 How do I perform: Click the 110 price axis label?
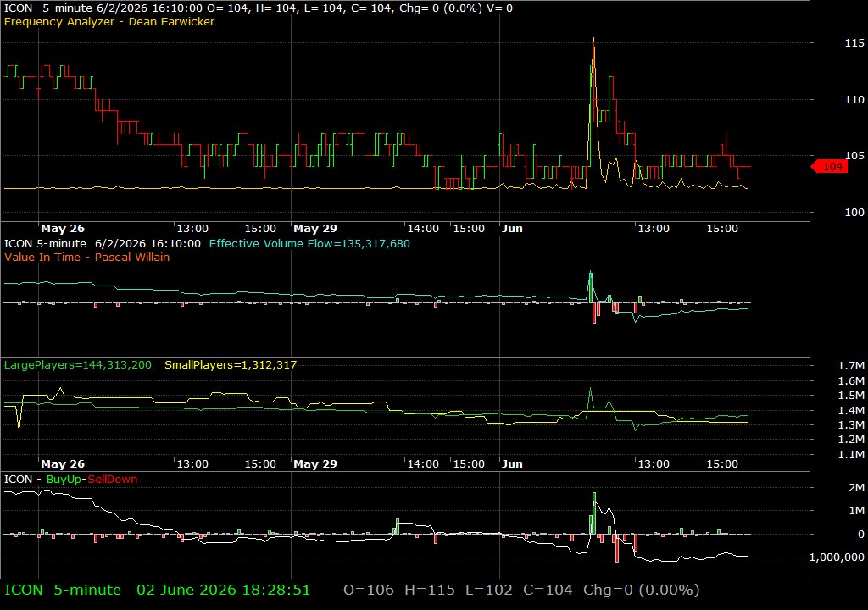point(854,100)
